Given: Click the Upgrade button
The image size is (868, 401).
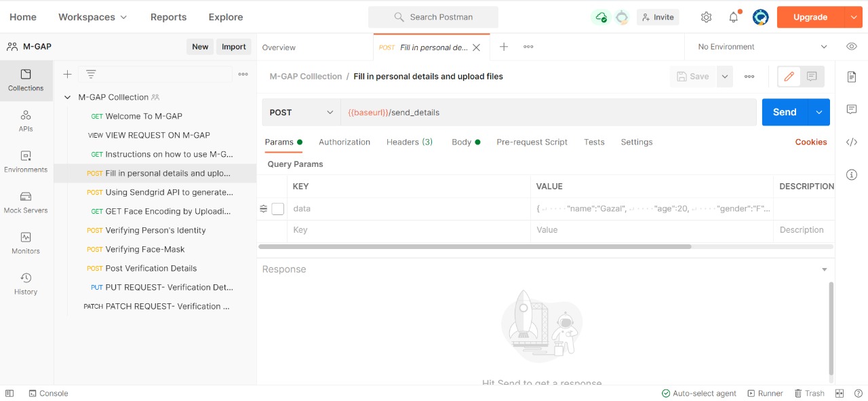Looking at the screenshot, I should point(810,17).
